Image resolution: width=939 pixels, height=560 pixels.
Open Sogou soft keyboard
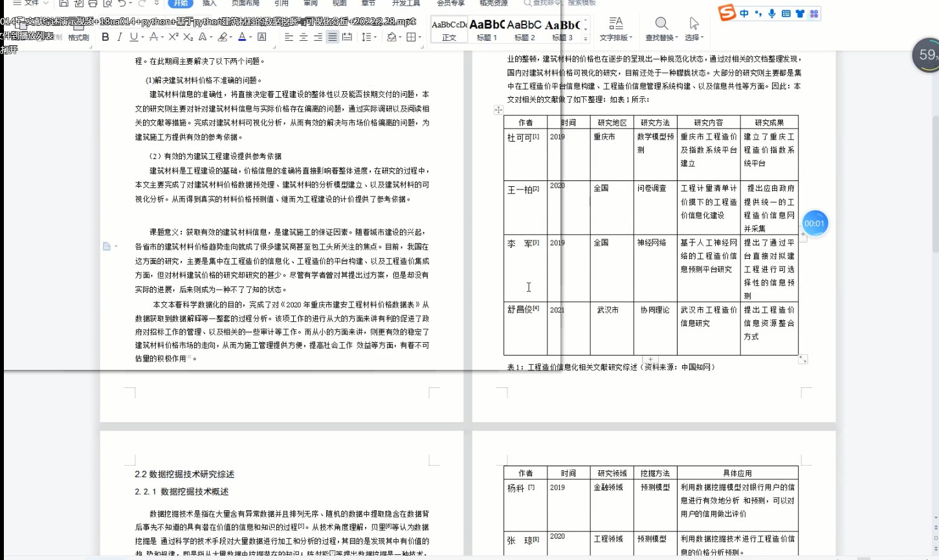786,13
